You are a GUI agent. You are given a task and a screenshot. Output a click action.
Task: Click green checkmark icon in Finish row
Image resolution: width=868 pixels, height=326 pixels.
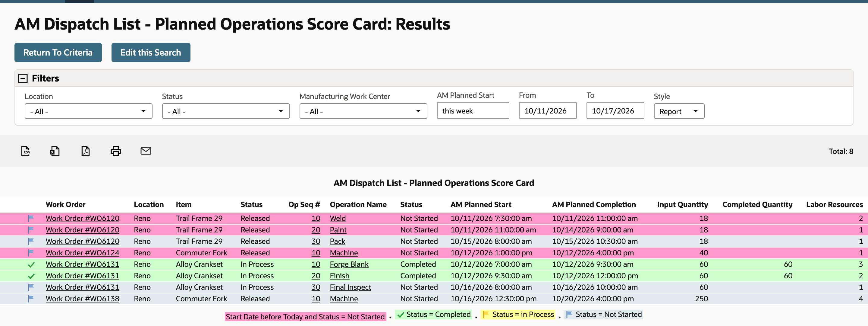[x=31, y=276]
